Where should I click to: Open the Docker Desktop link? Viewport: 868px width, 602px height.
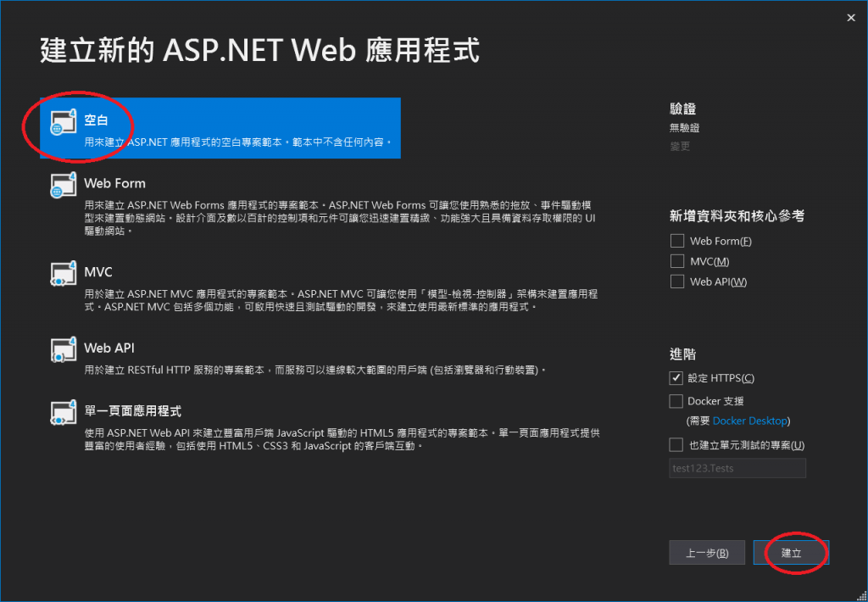(x=749, y=421)
